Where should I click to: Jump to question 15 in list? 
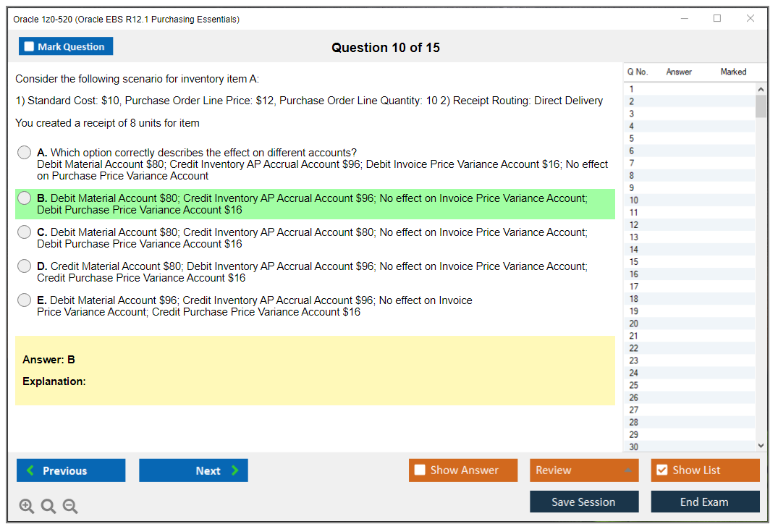pyautogui.click(x=634, y=262)
